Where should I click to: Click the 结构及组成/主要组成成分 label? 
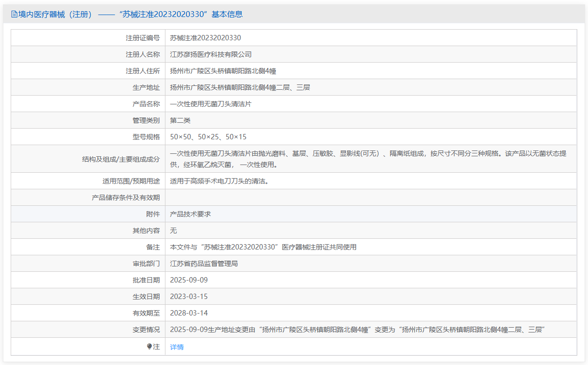tap(121, 159)
